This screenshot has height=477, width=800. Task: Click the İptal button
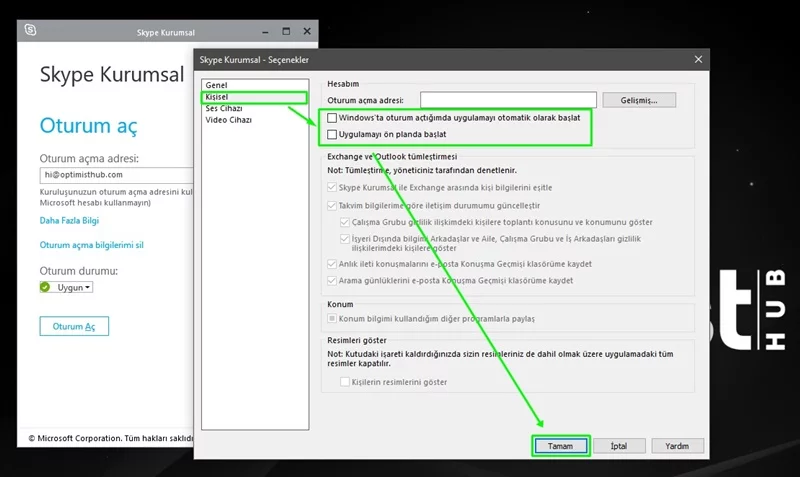[x=619, y=446]
